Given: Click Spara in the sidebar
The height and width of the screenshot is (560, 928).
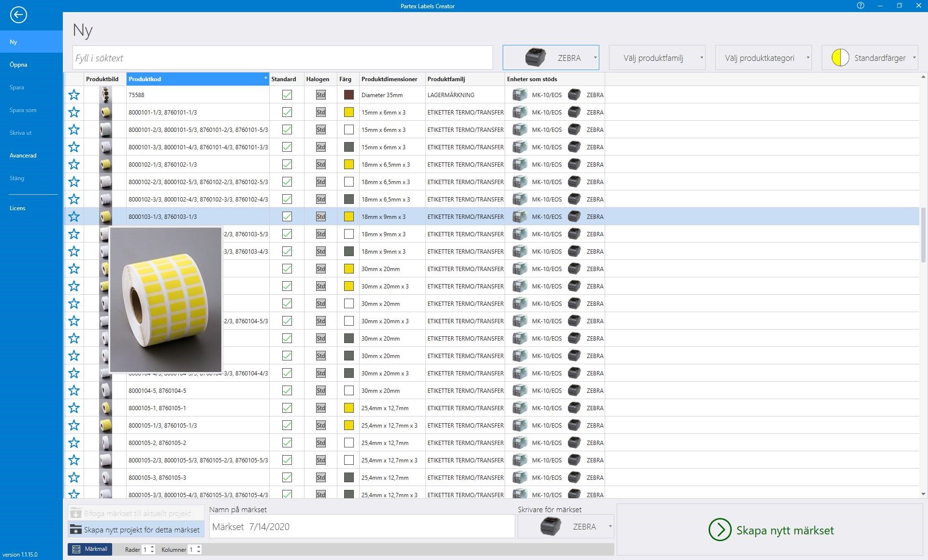Looking at the screenshot, I should tap(31, 87).
